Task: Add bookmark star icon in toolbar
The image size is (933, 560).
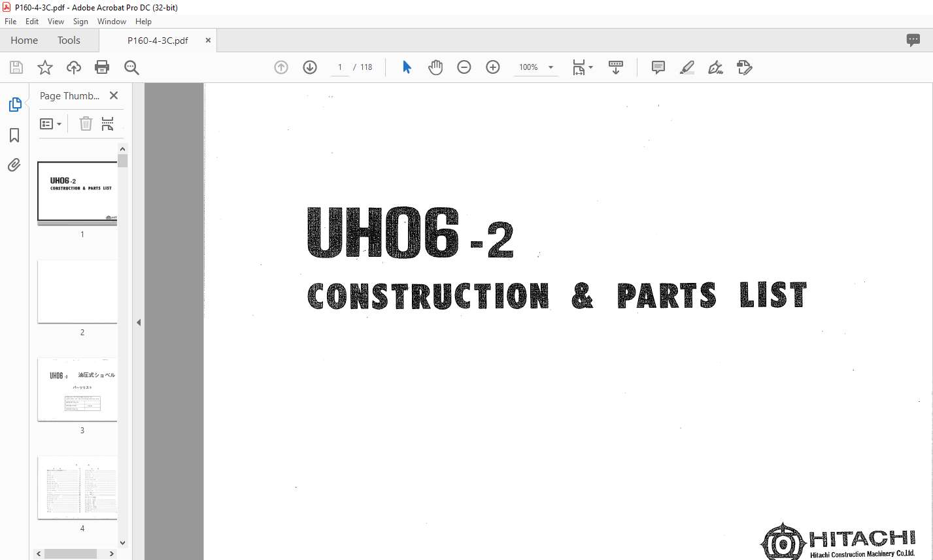Action: (x=44, y=67)
